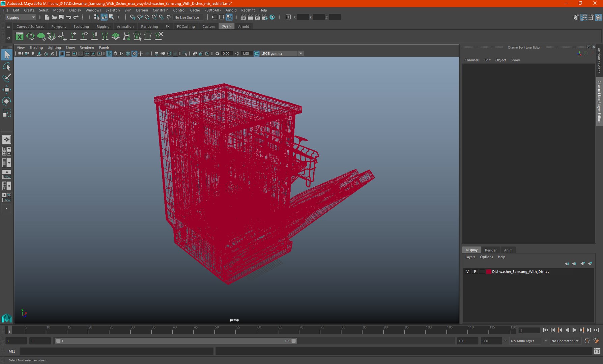Open shelf tab selector menu
603x364 pixels.
click(8, 27)
